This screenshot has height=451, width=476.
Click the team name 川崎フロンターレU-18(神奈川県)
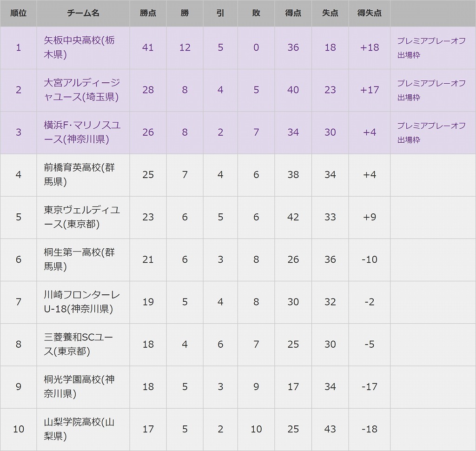click(x=82, y=301)
